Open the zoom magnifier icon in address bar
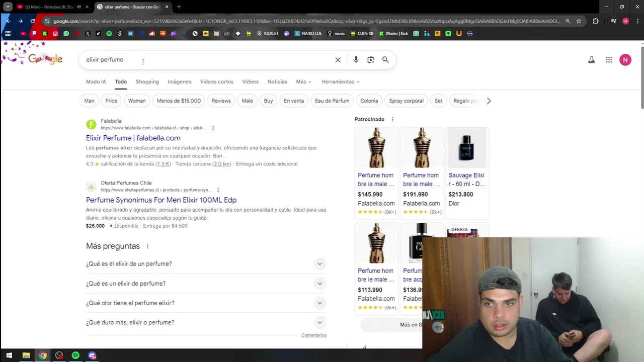 [x=568, y=21]
